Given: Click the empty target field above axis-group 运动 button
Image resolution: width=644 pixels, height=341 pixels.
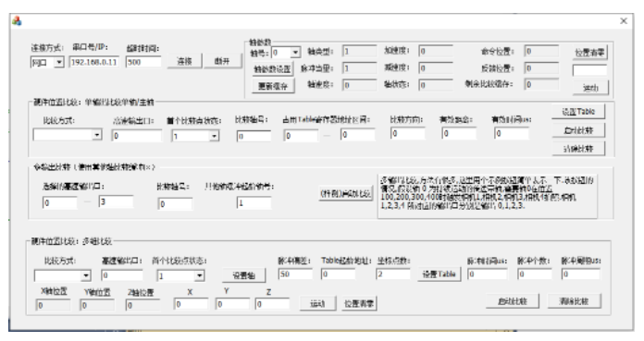Looking at the screenshot, I should (x=589, y=70).
